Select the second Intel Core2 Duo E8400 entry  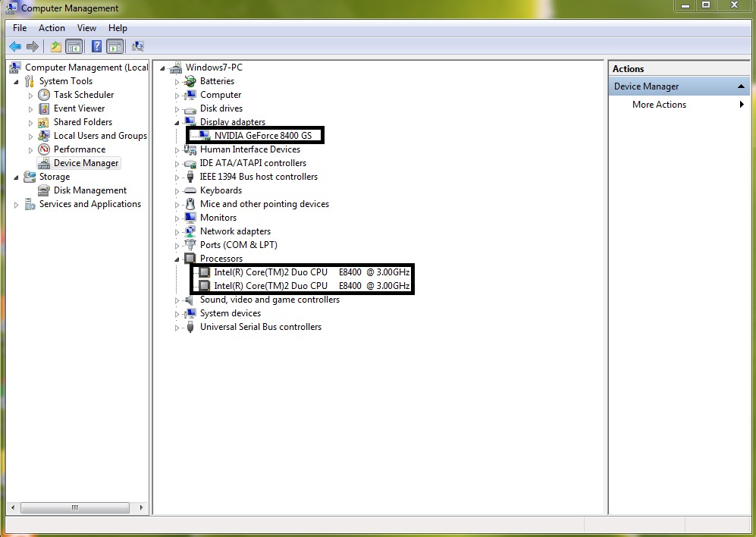point(312,286)
